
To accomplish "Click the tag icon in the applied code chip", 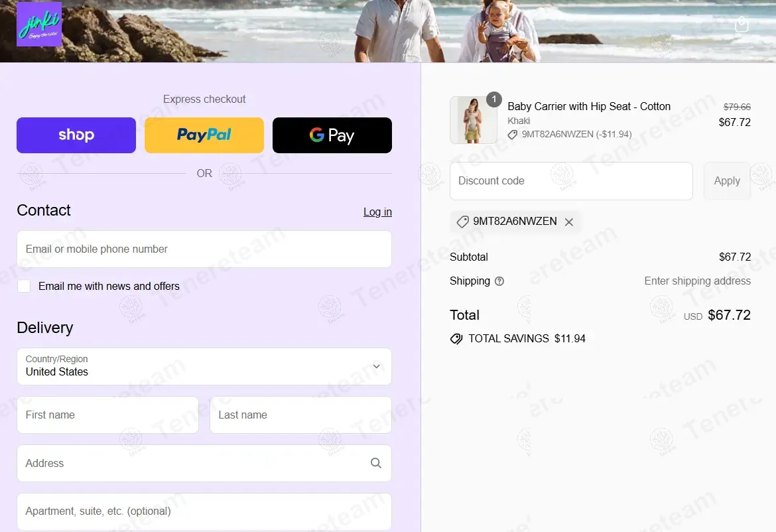I will pos(462,222).
